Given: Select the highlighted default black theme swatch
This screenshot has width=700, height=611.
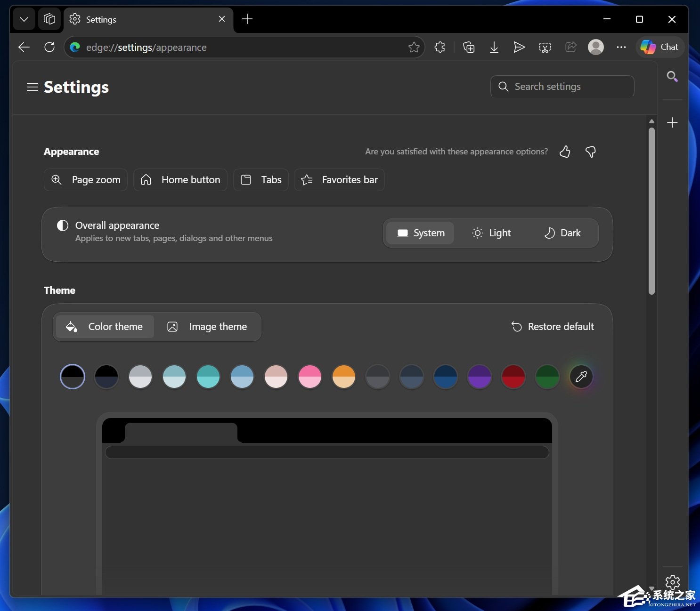Looking at the screenshot, I should click(73, 377).
